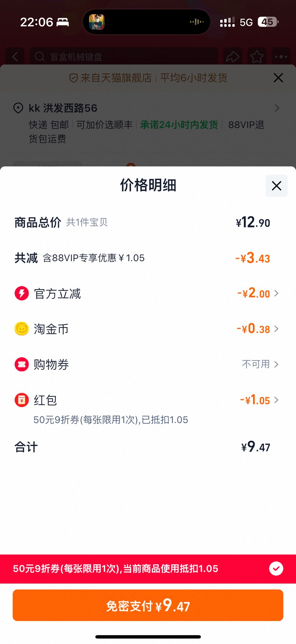296x644 pixels.
Task: Toggle the 50元9折券 checkmark selection
Action: (x=276, y=569)
